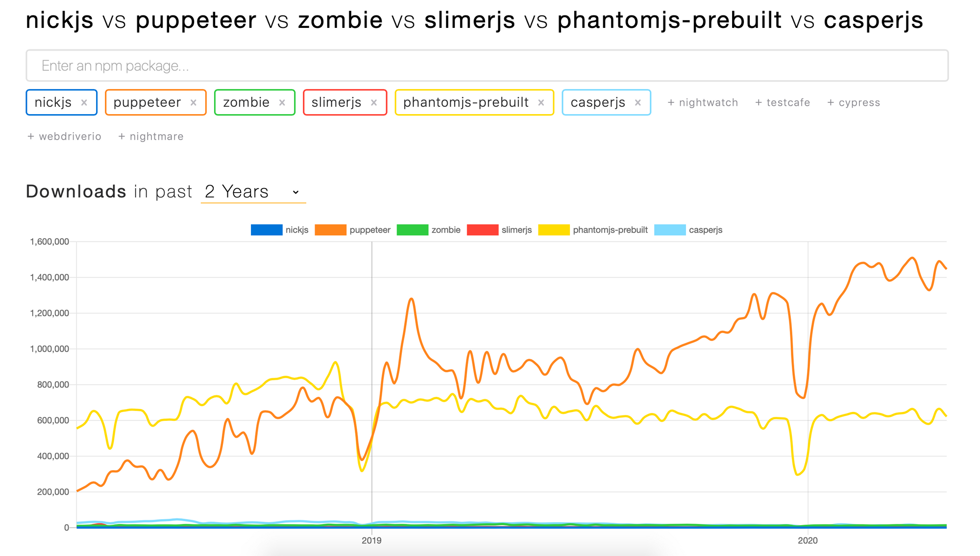Remove phantomjs-prebuilt from the comparison
The height and width of the screenshot is (556, 980).
point(541,103)
